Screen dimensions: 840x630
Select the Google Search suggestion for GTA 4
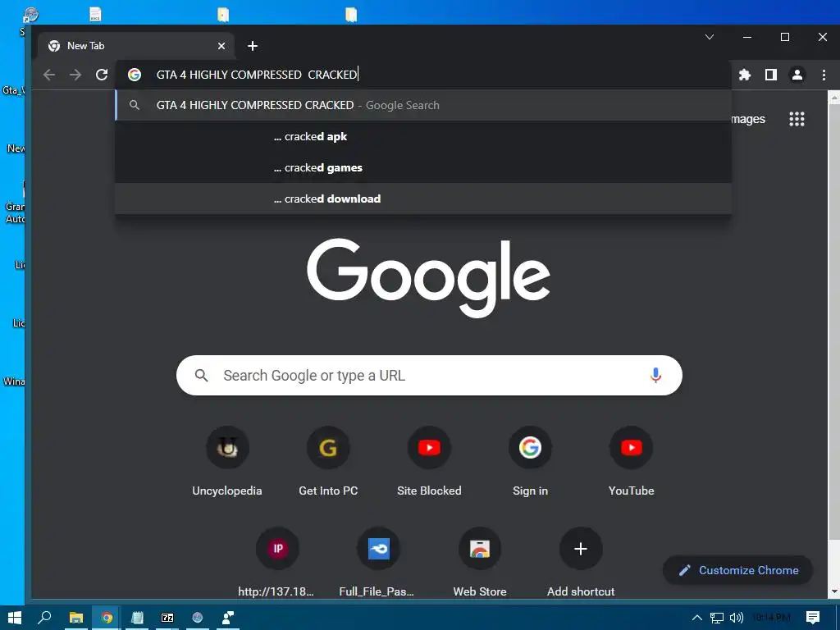point(423,105)
